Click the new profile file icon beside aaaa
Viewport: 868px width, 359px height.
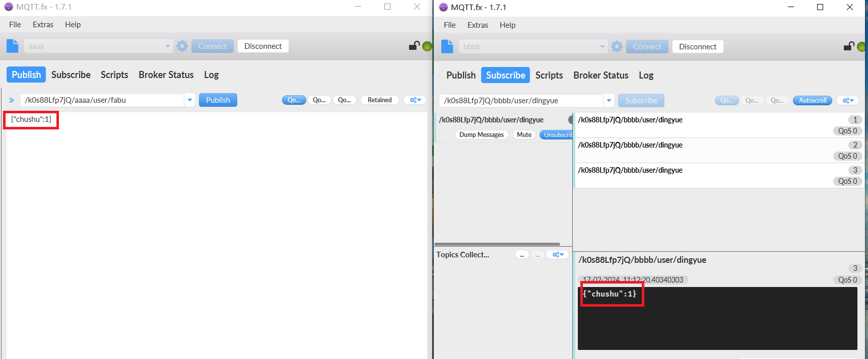click(x=13, y=46)
